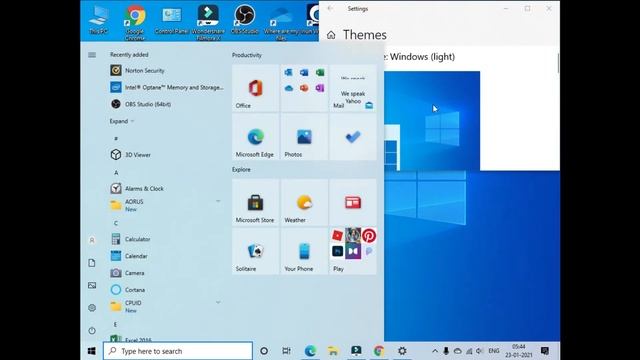Expand the AORUS folder

167,205
